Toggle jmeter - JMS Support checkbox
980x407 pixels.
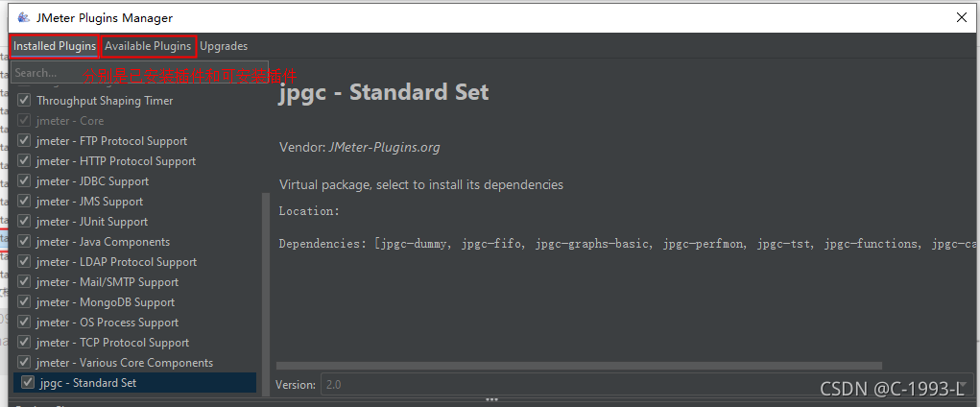24,202
